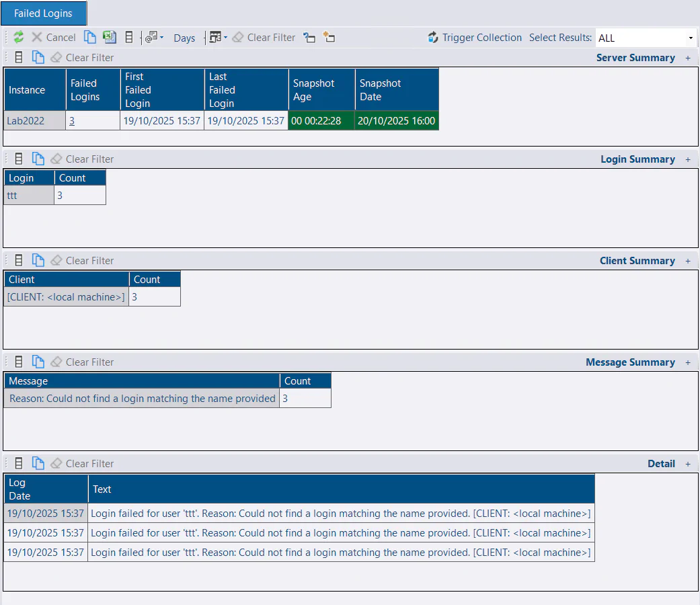
Task: Click the orange new-tab icon at the toolbar right
Action: (x=329, y=38)
